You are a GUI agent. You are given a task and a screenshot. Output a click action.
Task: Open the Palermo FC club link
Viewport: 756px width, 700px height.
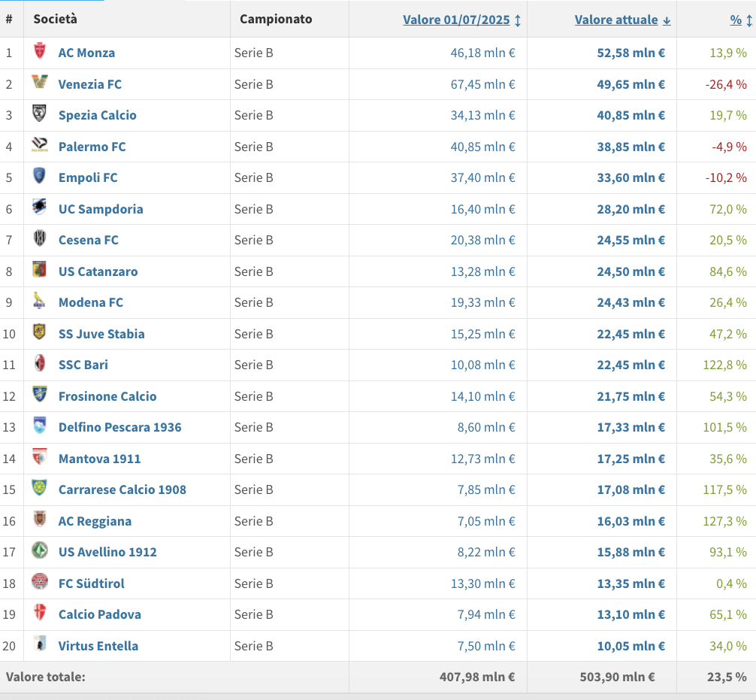(x=92, y=147)
